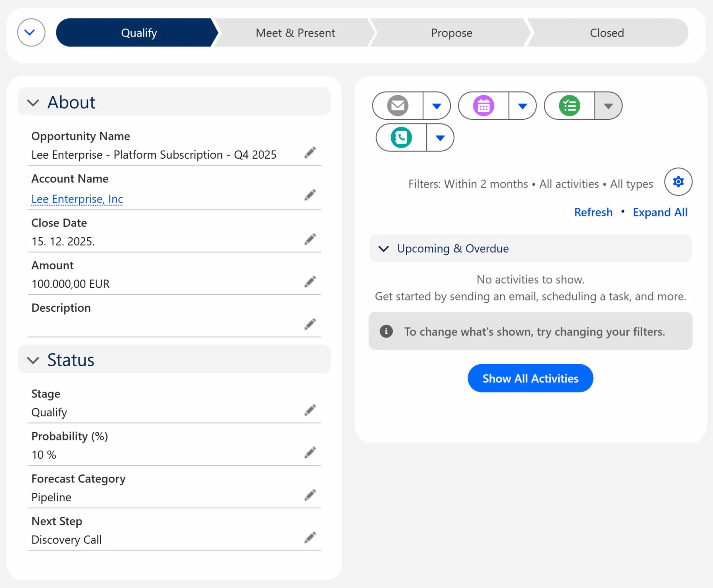
Task: Switch to the Closed stage
Action: point(607,32)
